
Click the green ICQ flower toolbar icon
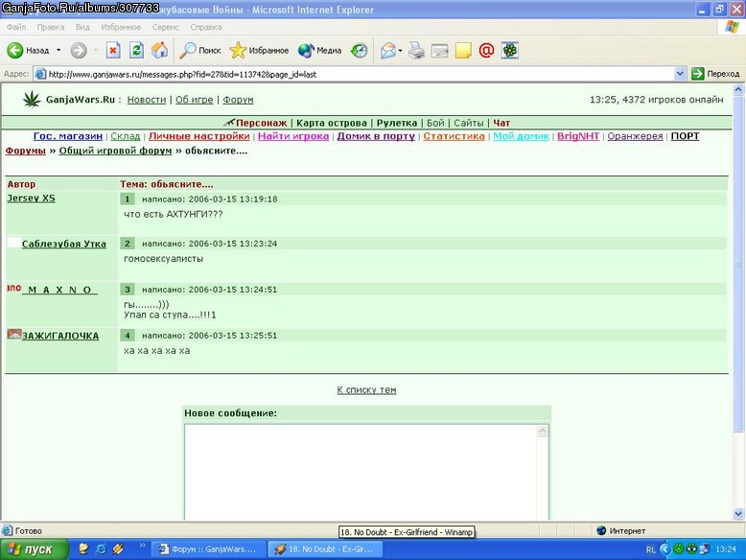pyautogui.click(x=509, y=50)
